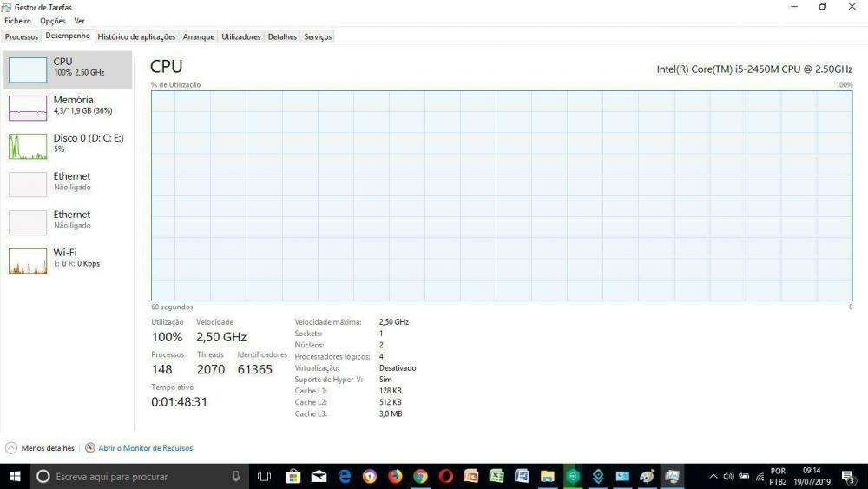This screenshot has width=868, height=489.
Task: Select the CPU performance graph thumbnail
Action: coord(27,69)
